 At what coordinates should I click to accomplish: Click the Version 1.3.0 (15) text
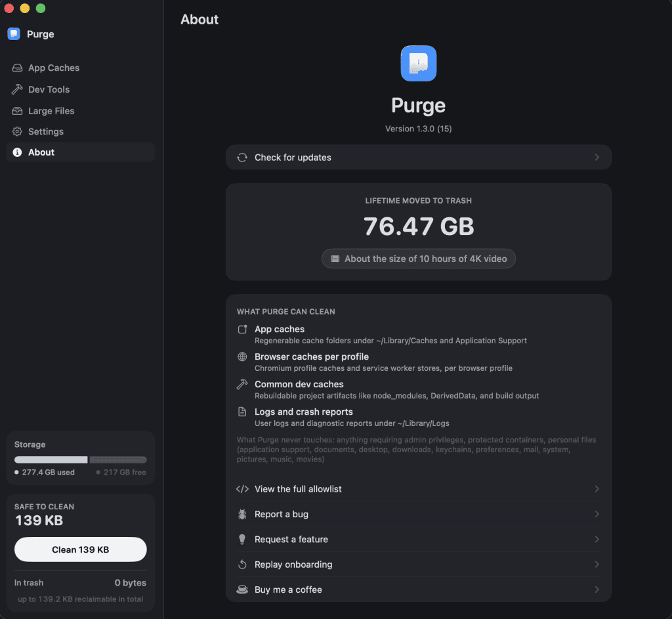[x=418, y=129]
